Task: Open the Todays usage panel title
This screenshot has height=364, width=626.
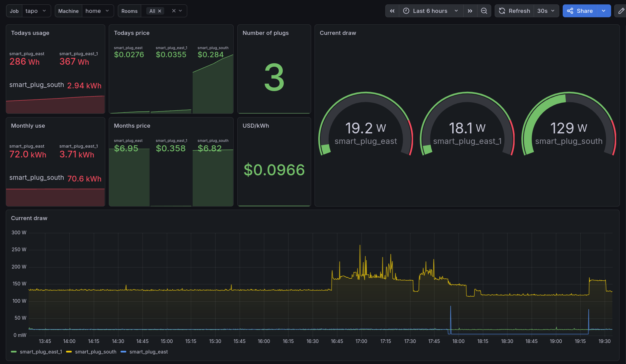Action: click(x=30, y=33)
